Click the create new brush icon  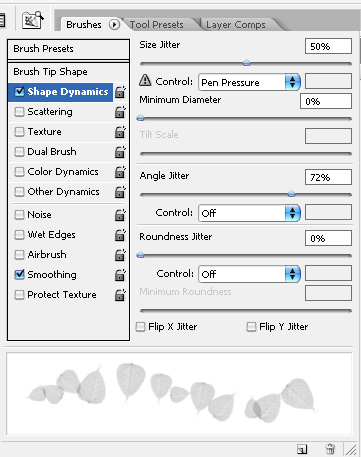pos(302,449)
